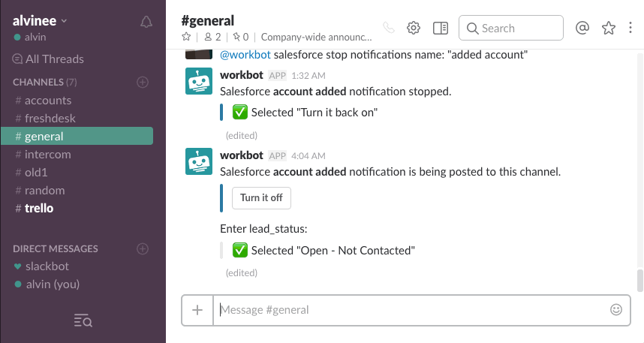Open a new direct message plus icon
The height and width of the screenshot is (343, 644).
coord(143,248)
